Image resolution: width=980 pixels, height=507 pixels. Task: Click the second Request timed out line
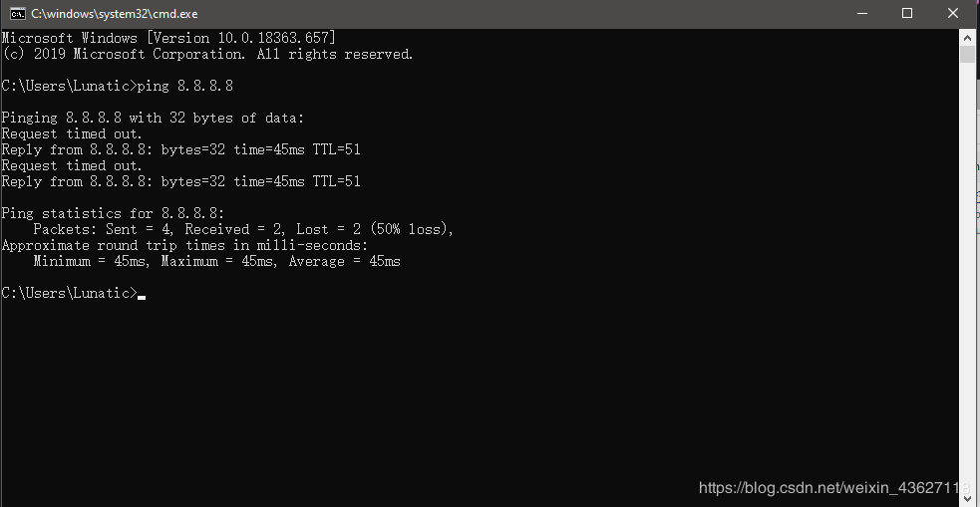(72, 165)
